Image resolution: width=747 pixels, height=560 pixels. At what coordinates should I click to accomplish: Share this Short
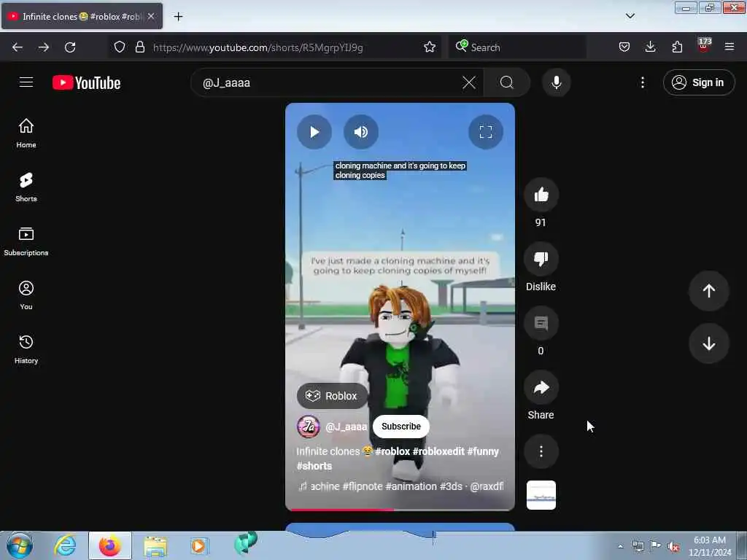(x=541, y=388)
